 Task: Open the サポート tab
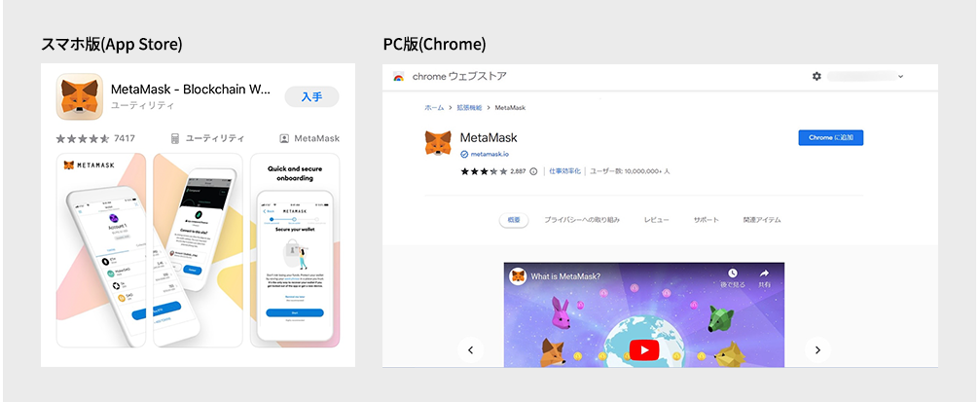[x=706, y=220]
